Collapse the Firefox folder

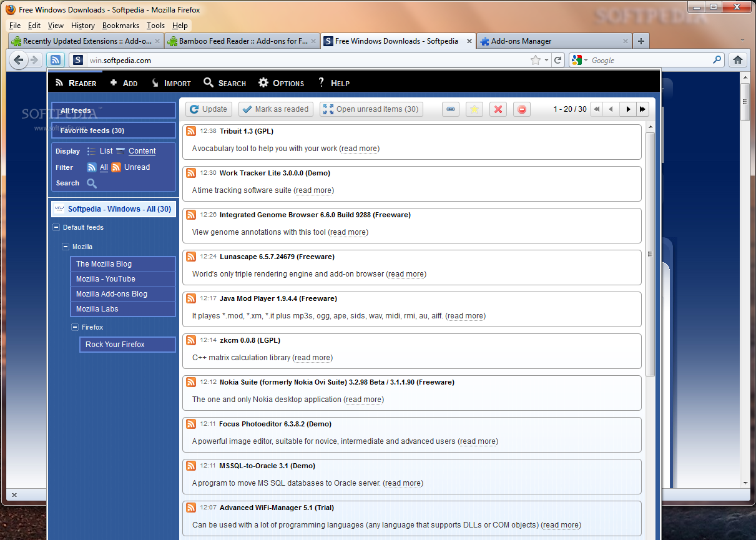[75, 328]
